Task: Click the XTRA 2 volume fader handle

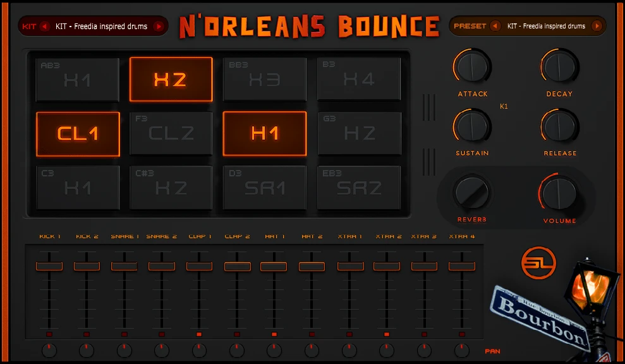Action: pyautogui.click(x=387, y=266)
